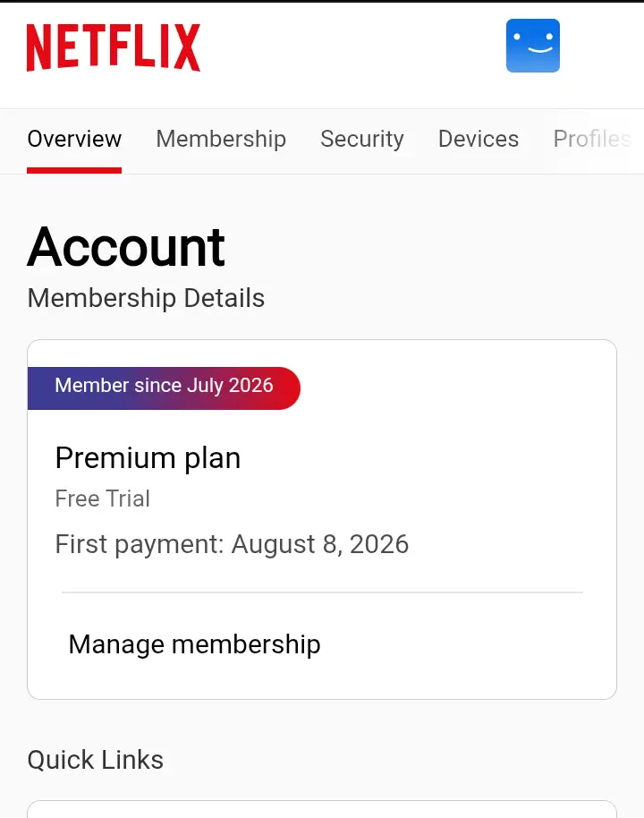Viewport: 644px width, 818px height.
Task: Click the Member since July 2026 badge
Action: tap(164, 388)
